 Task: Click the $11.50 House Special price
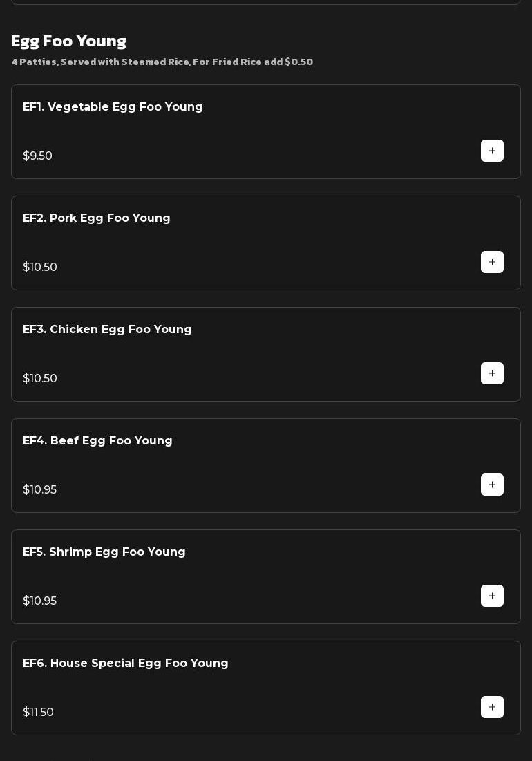pos(39,713)
